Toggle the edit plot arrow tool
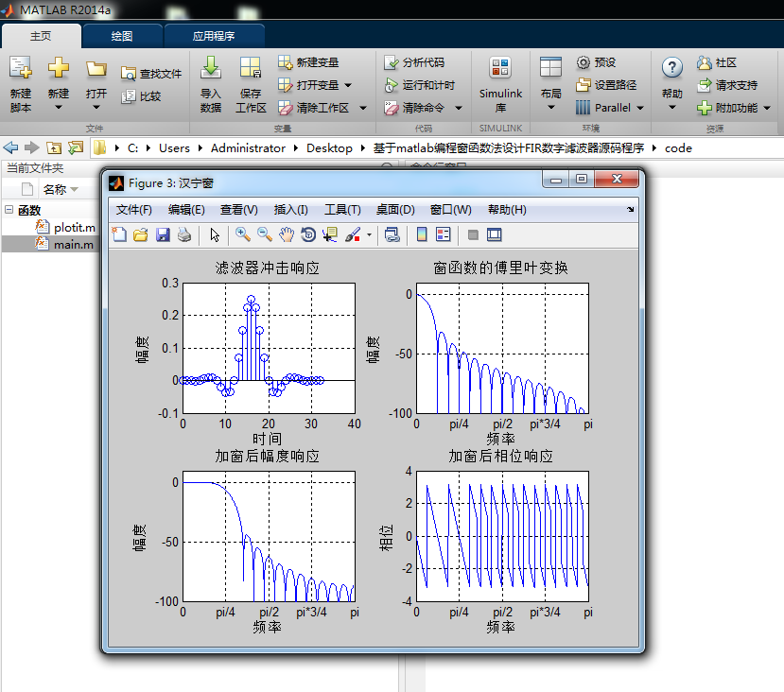 (215, 234)
